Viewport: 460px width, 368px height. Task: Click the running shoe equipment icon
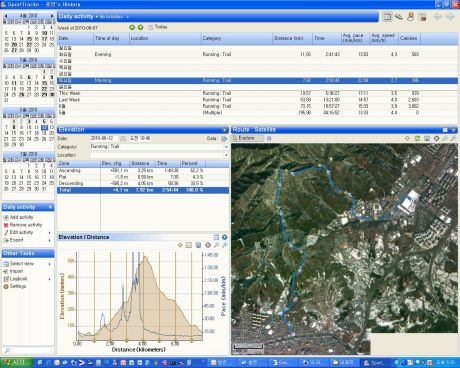pyautogui.click(x=399, y=16)
